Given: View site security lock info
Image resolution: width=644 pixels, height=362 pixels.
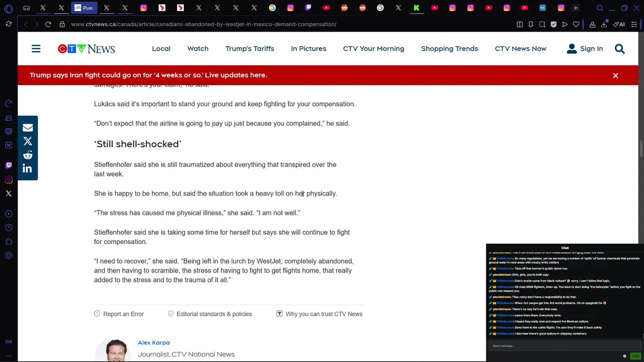Looking at the screenshot, I should (x=62, y=24).
